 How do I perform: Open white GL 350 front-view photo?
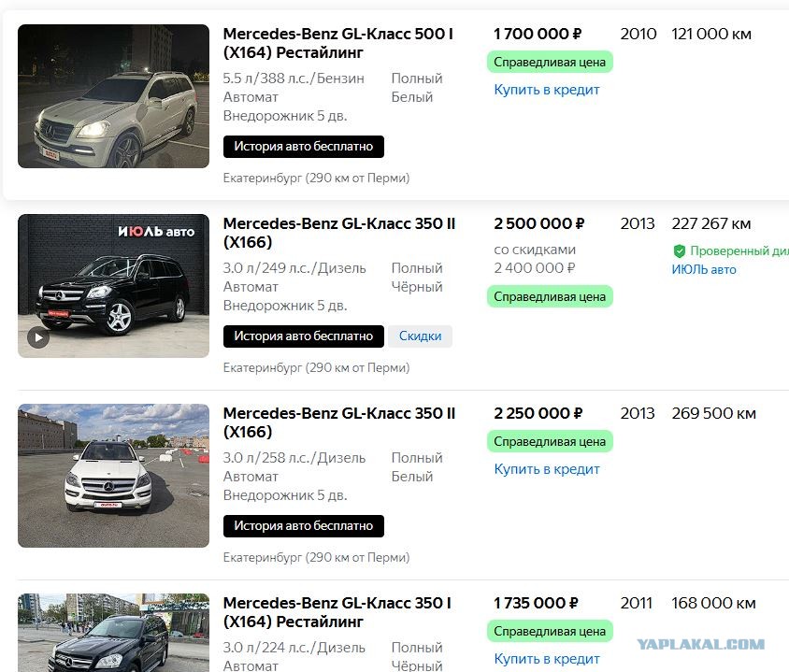[x=113, y=476]
